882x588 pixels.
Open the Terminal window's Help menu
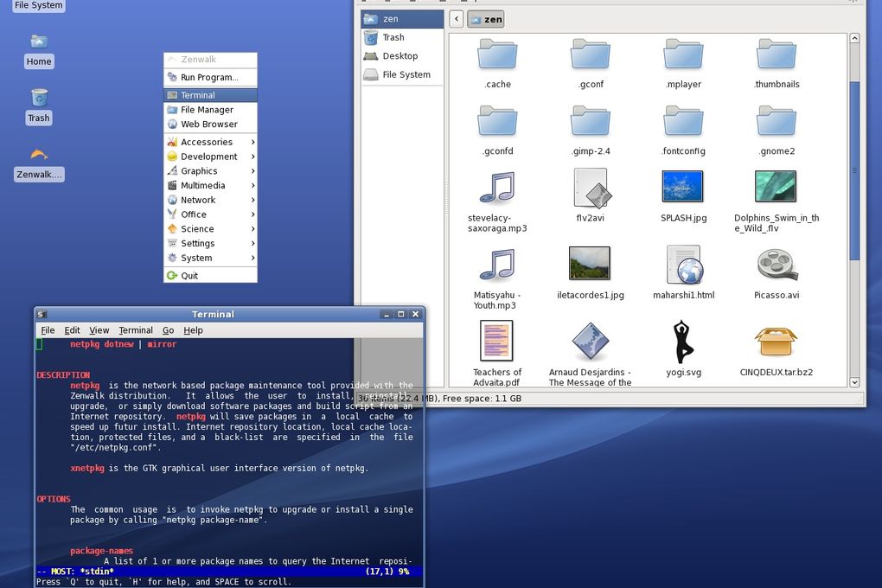click(x=193, y=330)
